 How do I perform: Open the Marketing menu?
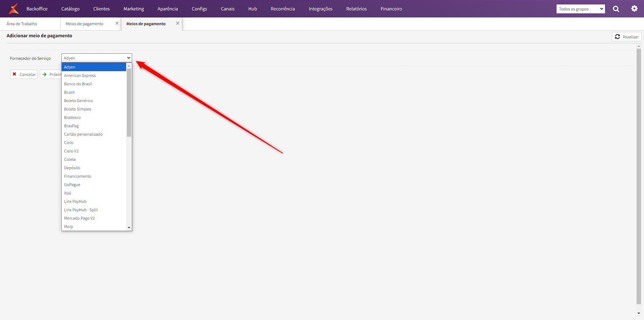[133, 9]
